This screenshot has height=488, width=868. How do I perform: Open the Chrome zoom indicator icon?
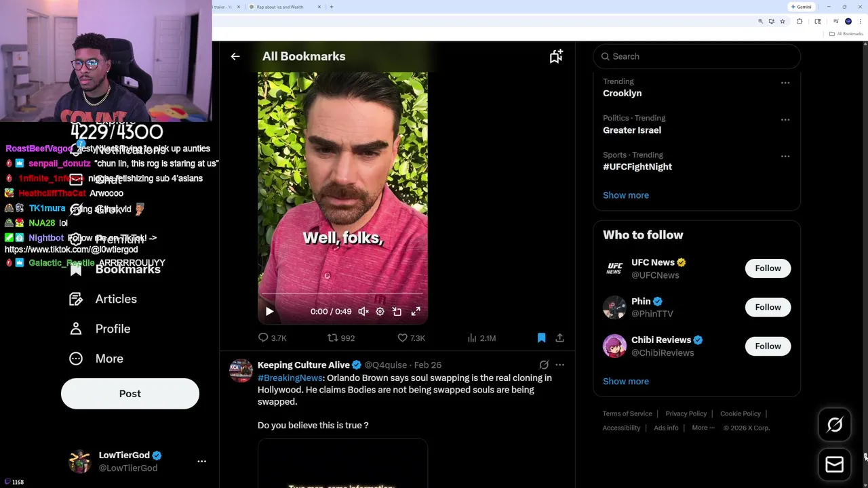(760, 22)
